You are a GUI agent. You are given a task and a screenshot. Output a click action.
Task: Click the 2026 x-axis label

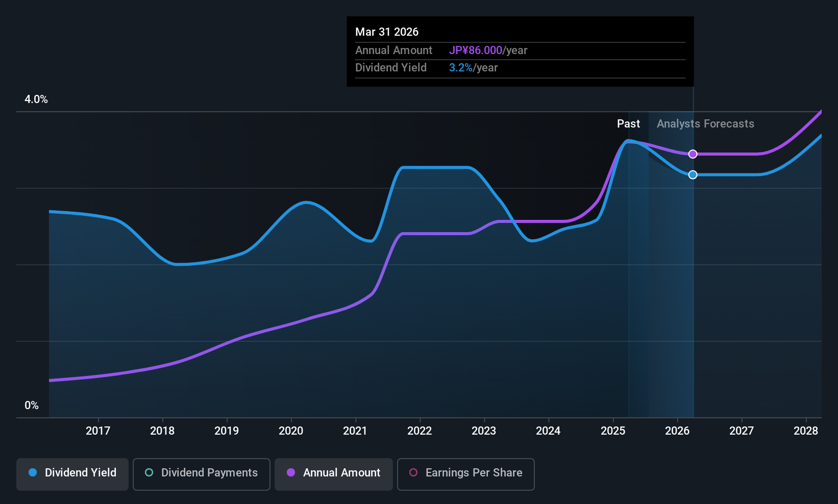(677, 431)
